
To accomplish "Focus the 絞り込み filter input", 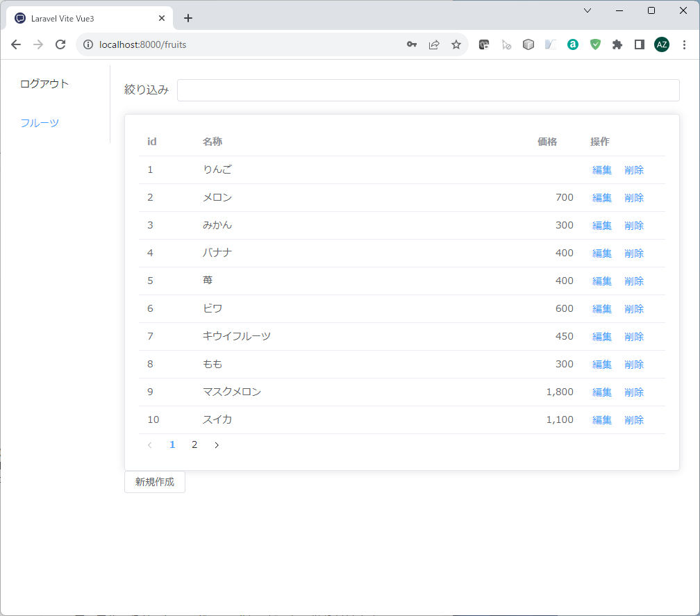I will [428, 90].
